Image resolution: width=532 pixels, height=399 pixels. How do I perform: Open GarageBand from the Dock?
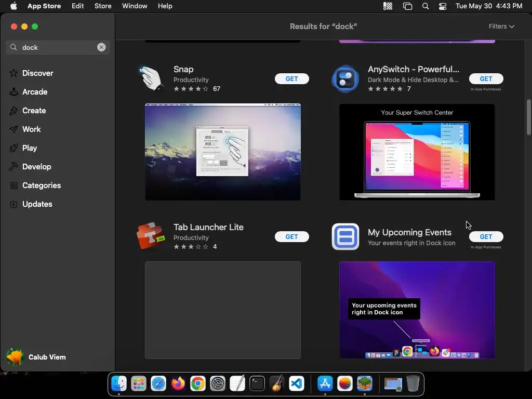(276, 384)
